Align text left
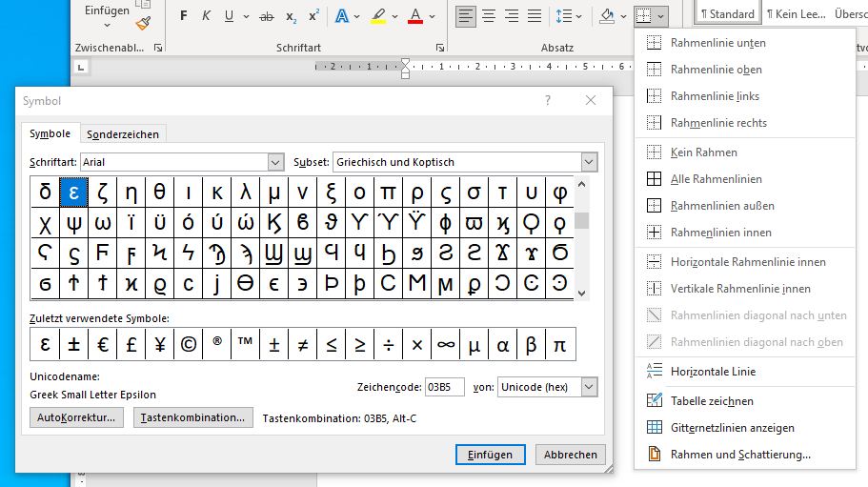 tap(466, 16)
